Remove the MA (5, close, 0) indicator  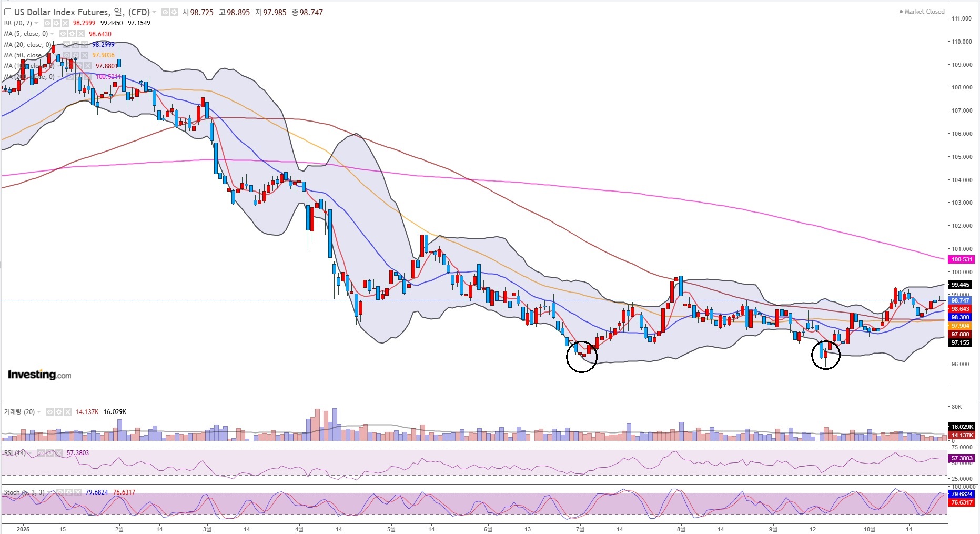[81, 34]
